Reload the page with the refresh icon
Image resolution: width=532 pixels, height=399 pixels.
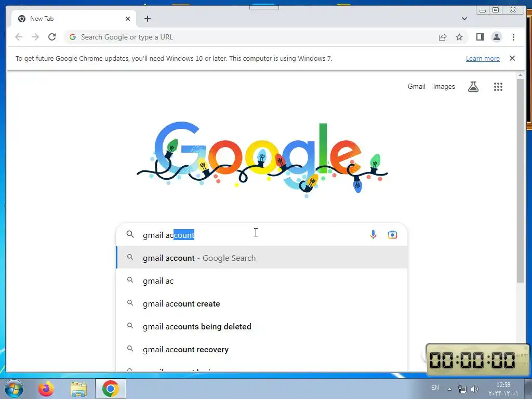tap(52, 37)
